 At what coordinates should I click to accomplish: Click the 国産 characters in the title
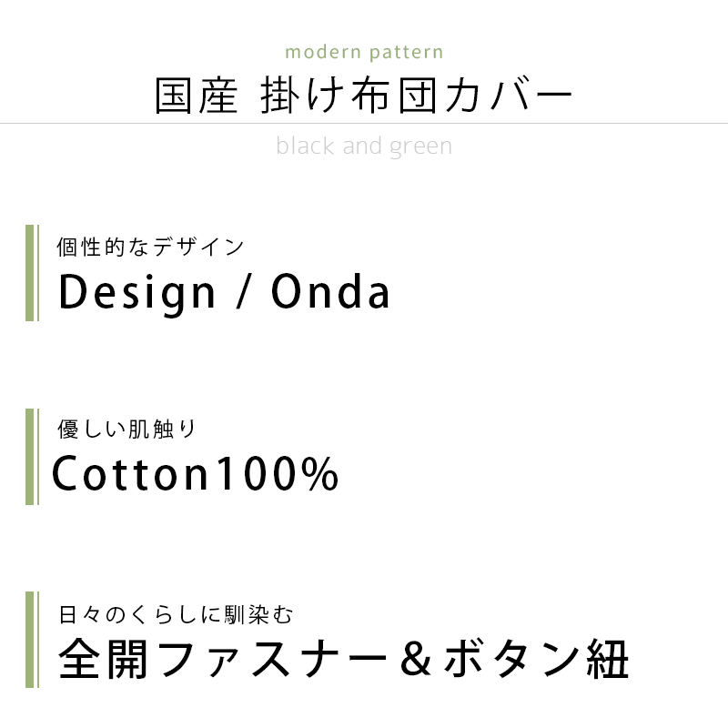[x=197, y=96]
